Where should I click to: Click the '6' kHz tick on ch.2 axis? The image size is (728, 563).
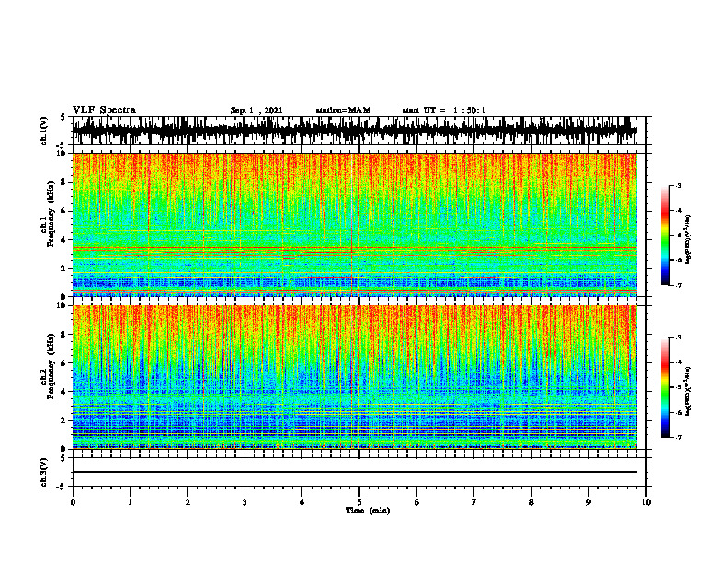click(x=64, y=363)
